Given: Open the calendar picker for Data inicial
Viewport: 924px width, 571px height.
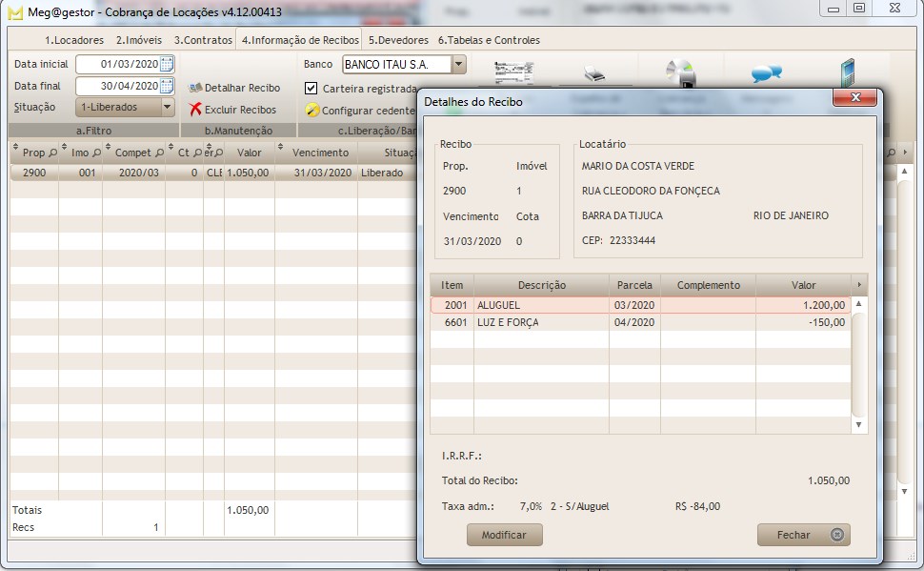Looking at the screenshot, I should pyautogui.click(x=167, y=64).
